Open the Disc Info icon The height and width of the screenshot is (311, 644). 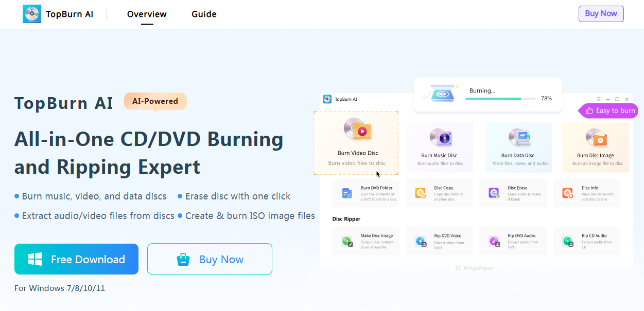click(x=567, y=193)
